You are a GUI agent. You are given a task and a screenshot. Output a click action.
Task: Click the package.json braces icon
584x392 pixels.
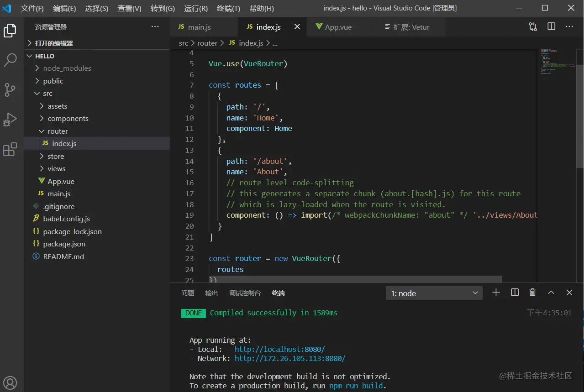pyautogui.click(x=36, y=244)
